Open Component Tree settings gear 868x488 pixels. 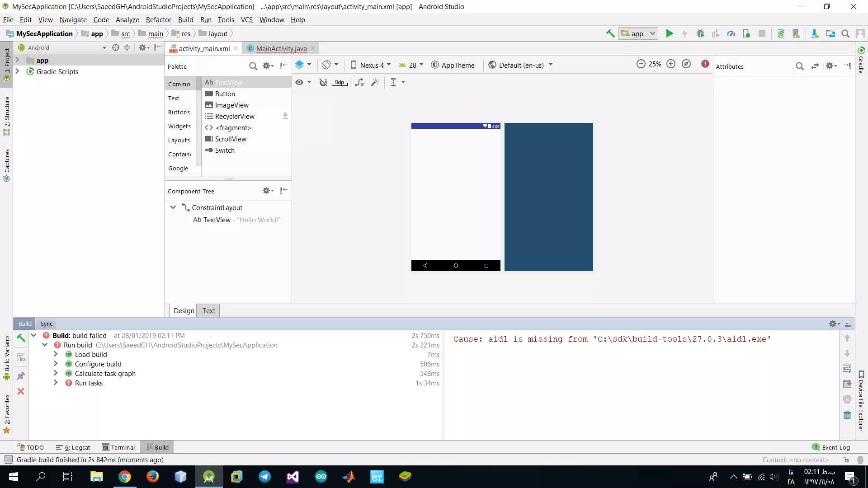pyautogui.click(x=268, y=191)
